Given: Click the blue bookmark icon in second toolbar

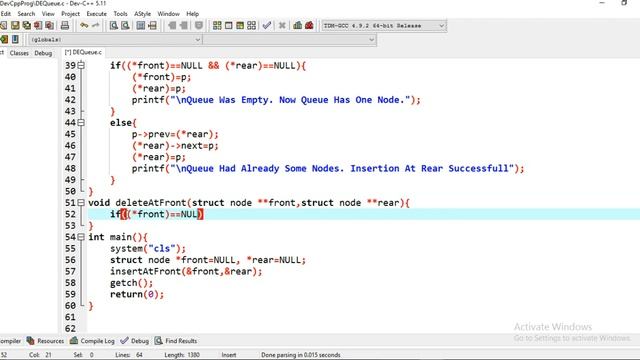Looking at the screenshot, I should (15, 39).
